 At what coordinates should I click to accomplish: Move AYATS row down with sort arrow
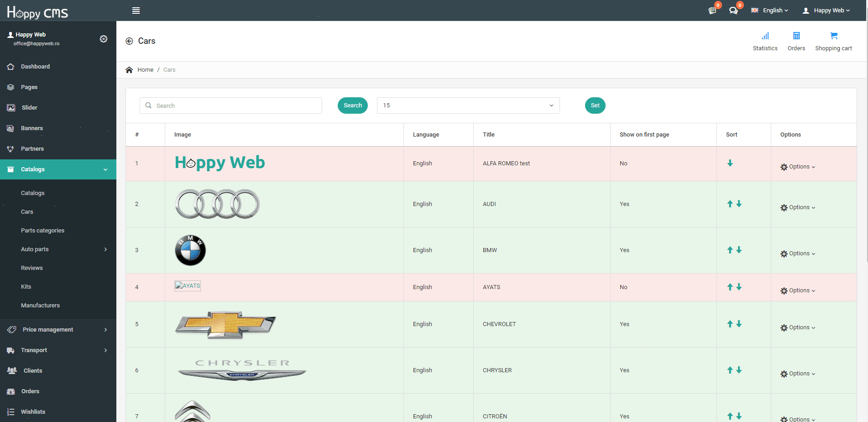[x=739, y=287]
